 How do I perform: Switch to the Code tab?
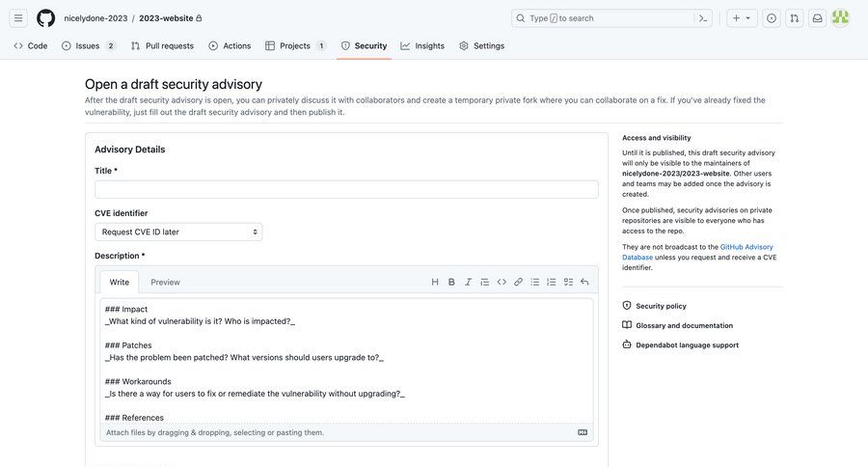point(31,46)
